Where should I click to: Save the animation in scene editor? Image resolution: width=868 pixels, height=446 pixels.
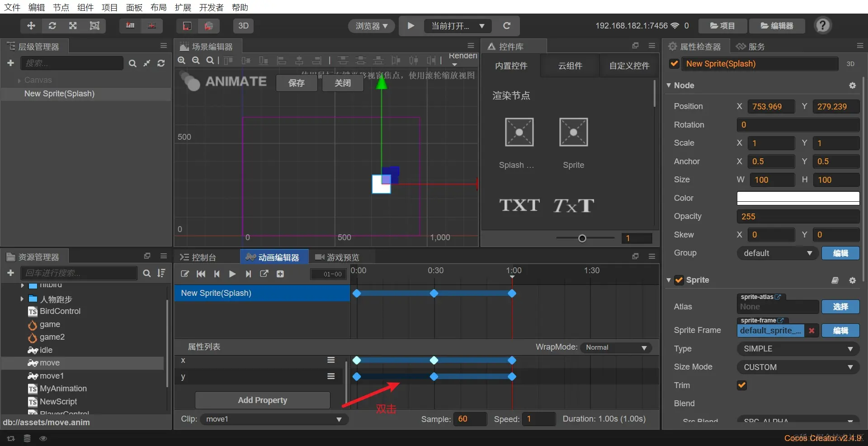point(297,83)
